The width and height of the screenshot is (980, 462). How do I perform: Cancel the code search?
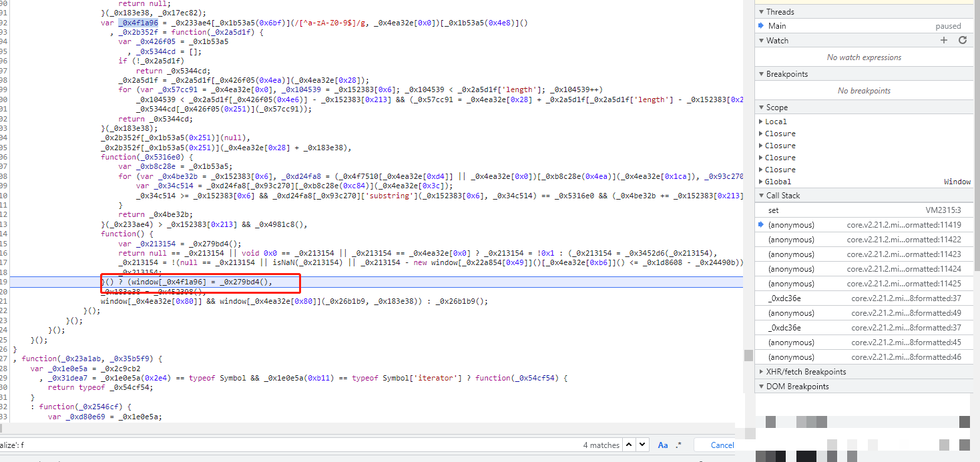pos(722,445)
